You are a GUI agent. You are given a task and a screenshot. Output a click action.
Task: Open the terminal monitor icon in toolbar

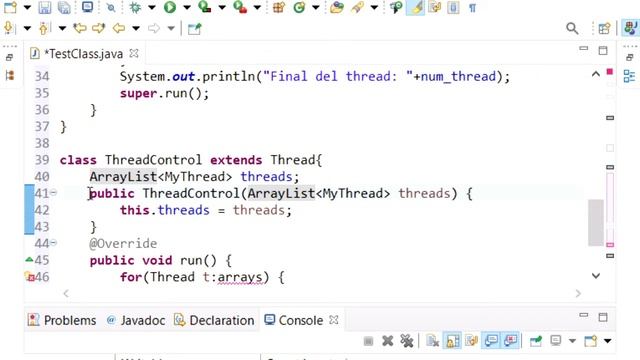pyautogui.click(x=87, y=7)
